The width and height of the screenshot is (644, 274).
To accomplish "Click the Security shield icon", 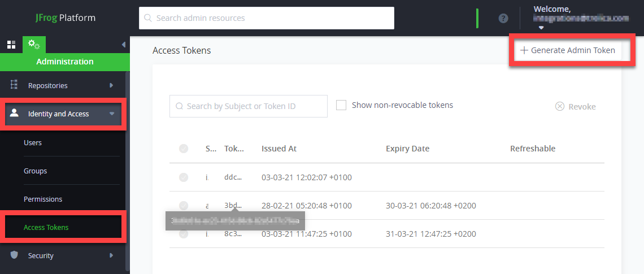I will 14,255.
